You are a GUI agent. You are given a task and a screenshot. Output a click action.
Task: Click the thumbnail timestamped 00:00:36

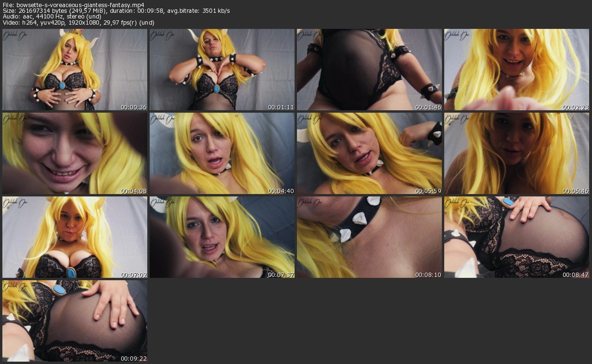point(75,70)
